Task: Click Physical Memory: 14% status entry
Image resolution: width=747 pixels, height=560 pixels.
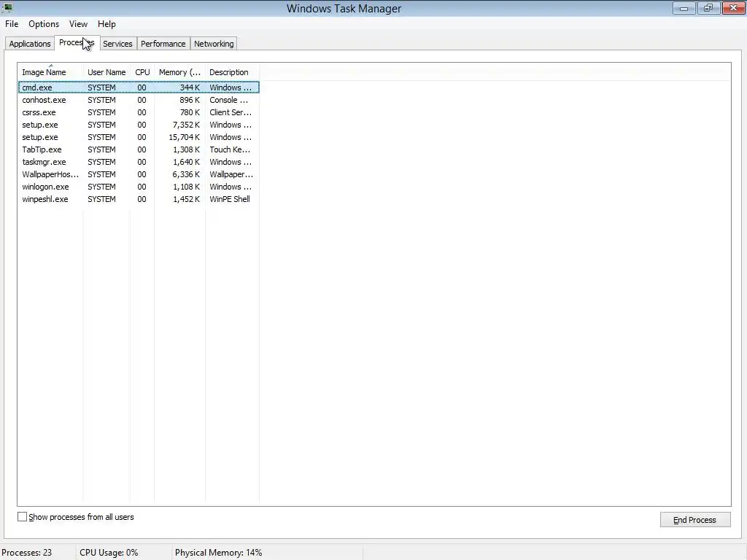Action: (x=218, y=553)
